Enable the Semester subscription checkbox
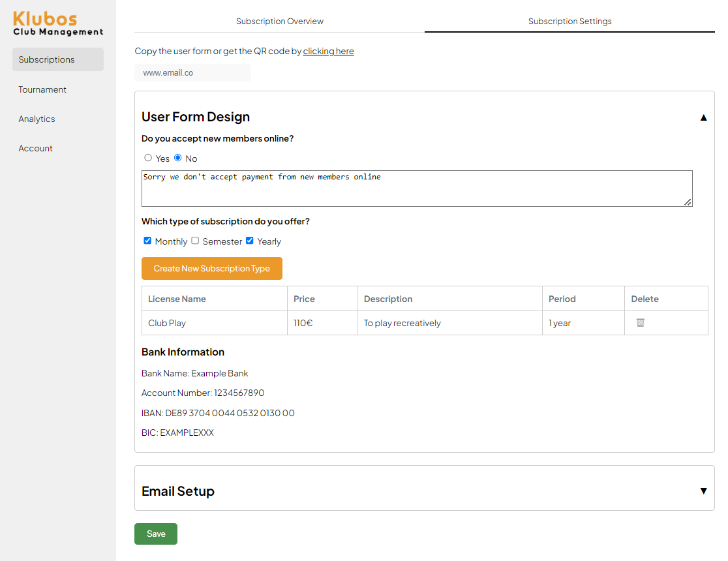Viewport: 728px width, 561px height. [x=195, y=241]
